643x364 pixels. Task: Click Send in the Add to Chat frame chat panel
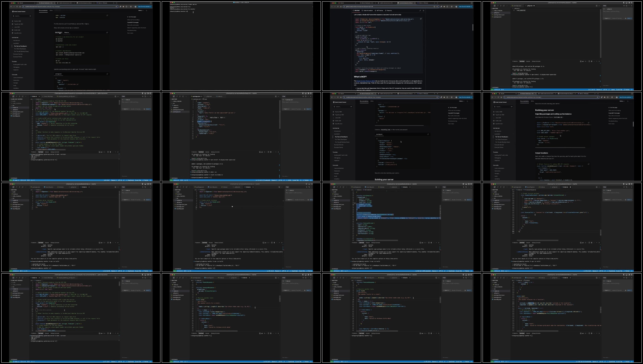click(308, 109)
